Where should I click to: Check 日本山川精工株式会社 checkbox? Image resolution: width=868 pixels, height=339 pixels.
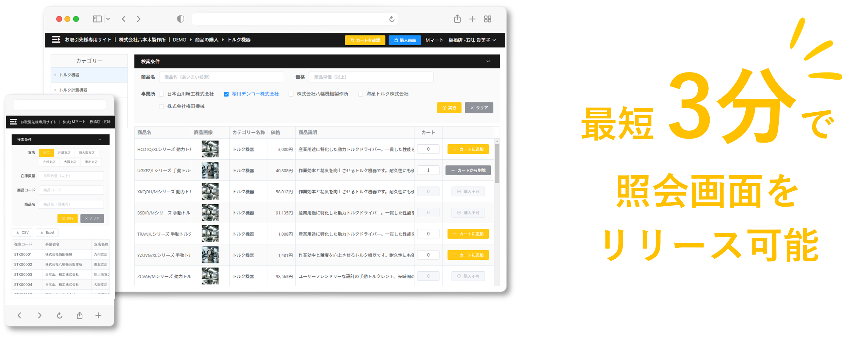pos(161,94)
